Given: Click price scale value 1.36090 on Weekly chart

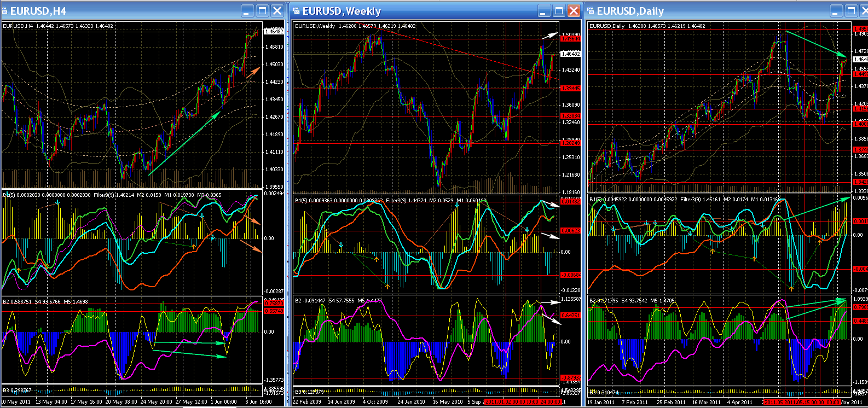Looking at the screenshot, I should [571, 105].
